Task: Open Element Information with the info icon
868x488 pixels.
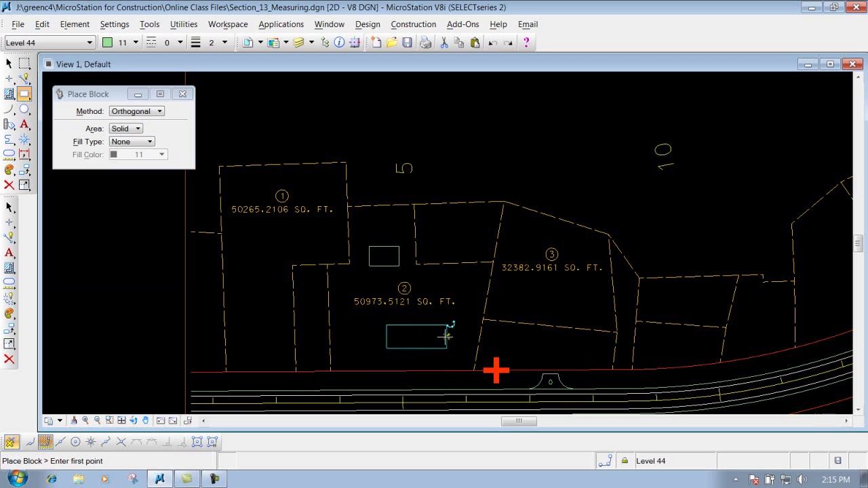Action: [339, 43]
